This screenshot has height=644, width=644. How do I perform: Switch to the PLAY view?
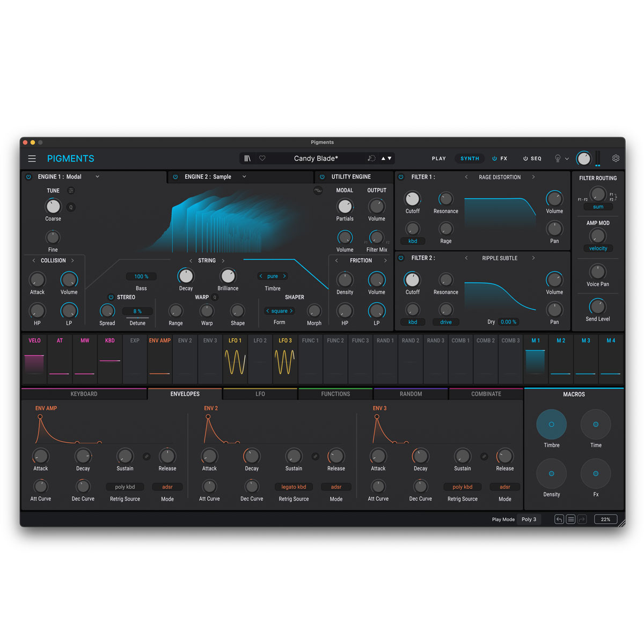pyautogui.click(x=438, y=158)
